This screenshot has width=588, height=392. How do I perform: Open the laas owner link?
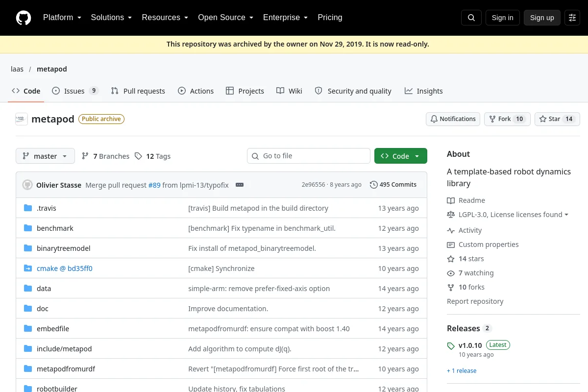coord(17,69)
